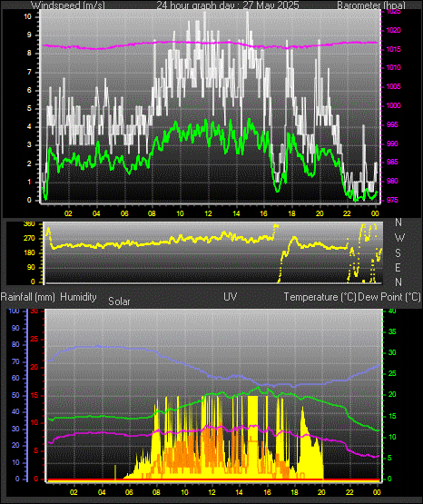This screenshot has height=504, width=423.
Task: Click 80 on the blue humidity axis
Action: point(15,344)
